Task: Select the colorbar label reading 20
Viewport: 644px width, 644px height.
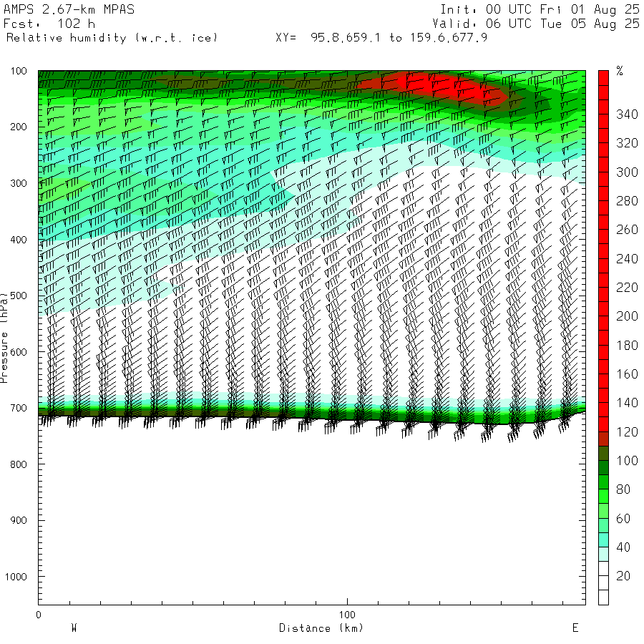Action: point(623,576)
